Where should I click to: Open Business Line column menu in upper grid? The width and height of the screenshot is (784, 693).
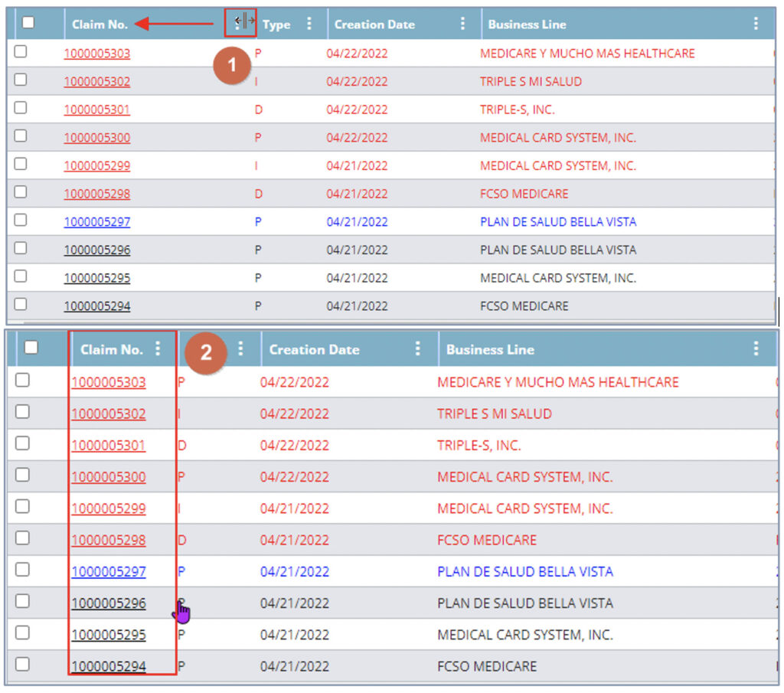coord(756,24)
